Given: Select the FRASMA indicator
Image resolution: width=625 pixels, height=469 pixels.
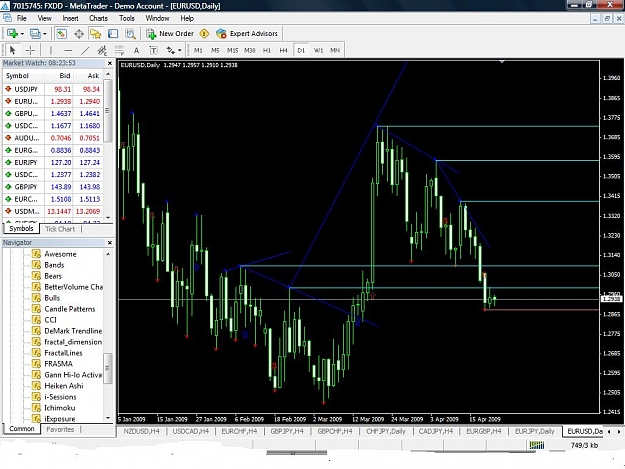Looking at the screenshot, I should pos(59,364).
